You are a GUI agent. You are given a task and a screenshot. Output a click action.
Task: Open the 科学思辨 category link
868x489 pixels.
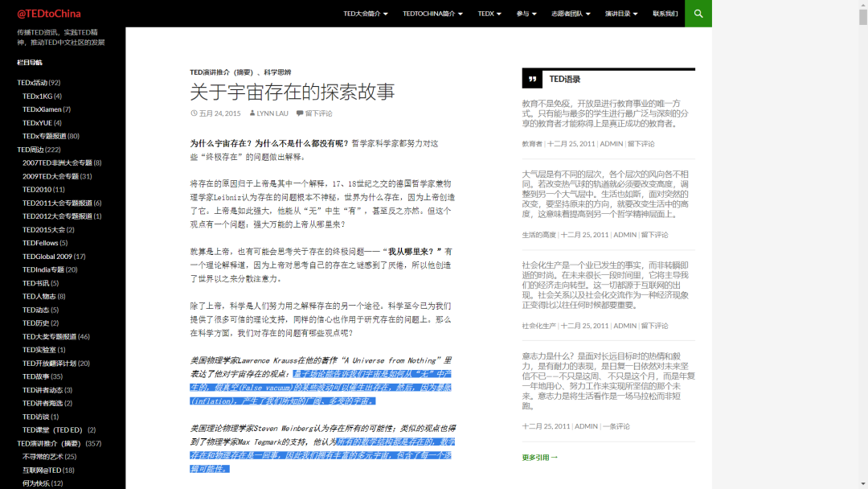[x=277, y=72]
